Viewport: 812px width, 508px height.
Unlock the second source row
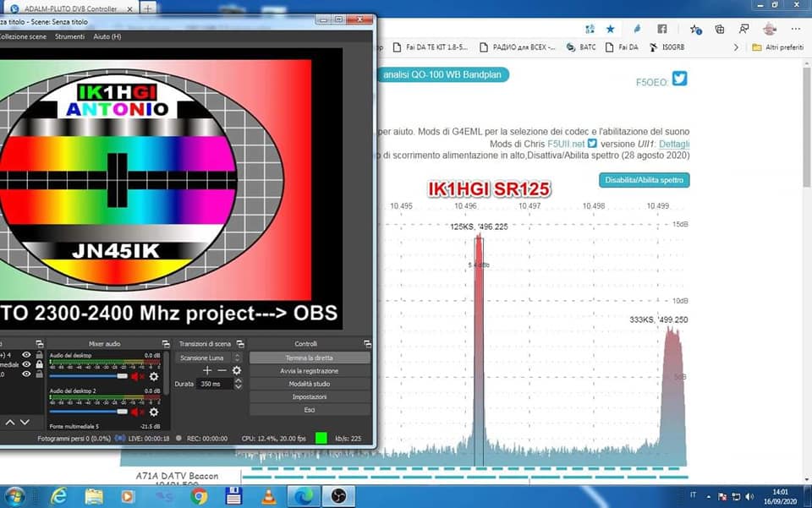point(40,364)
